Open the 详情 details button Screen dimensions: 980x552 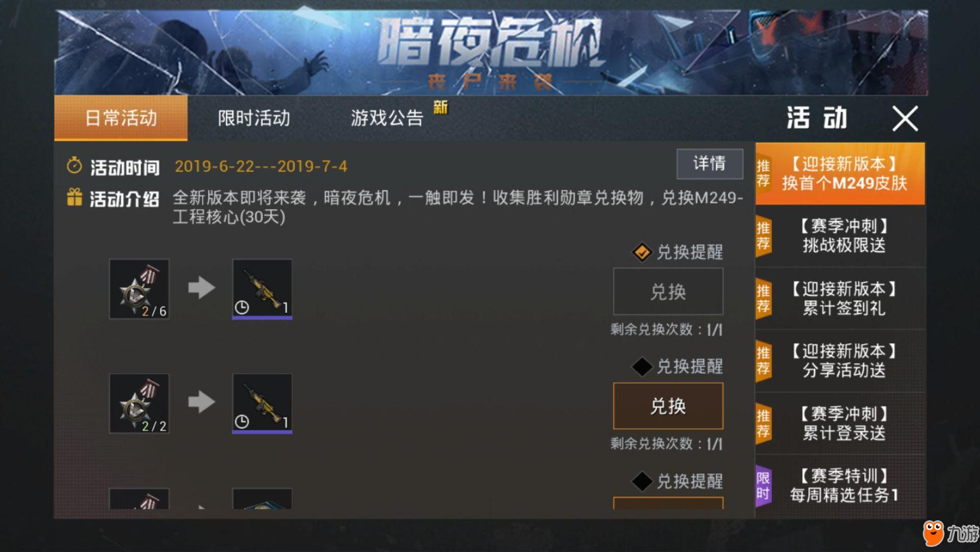(x=709, y=164)
